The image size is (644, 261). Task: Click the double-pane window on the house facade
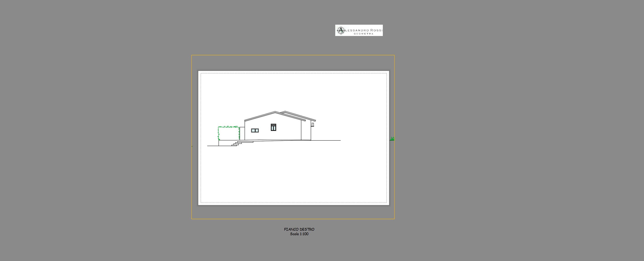click(255, 130)
